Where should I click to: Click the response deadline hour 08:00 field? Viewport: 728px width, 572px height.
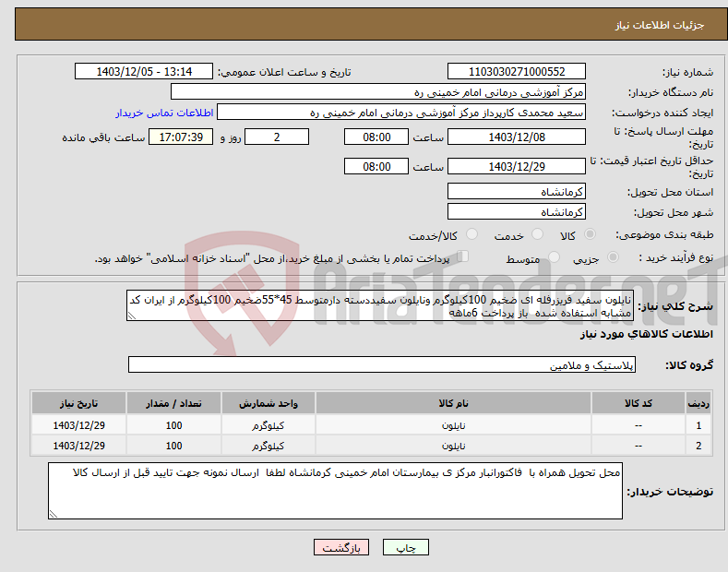[x=376, y=137]
